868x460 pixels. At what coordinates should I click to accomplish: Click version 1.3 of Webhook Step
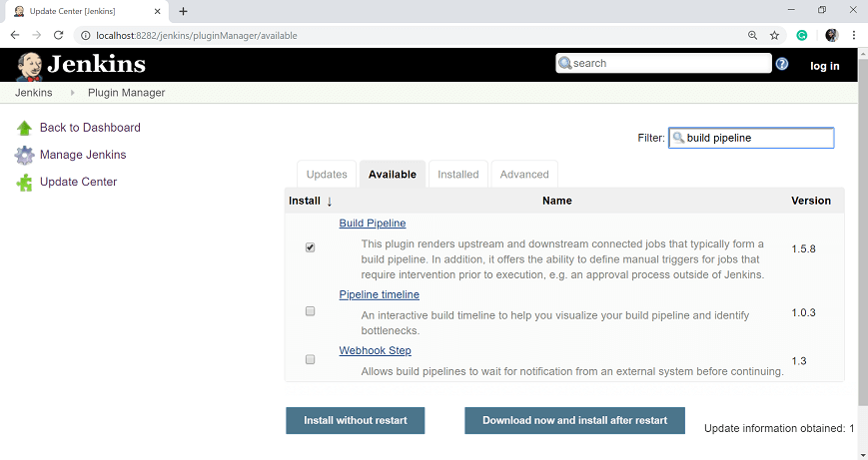[799, 361]
